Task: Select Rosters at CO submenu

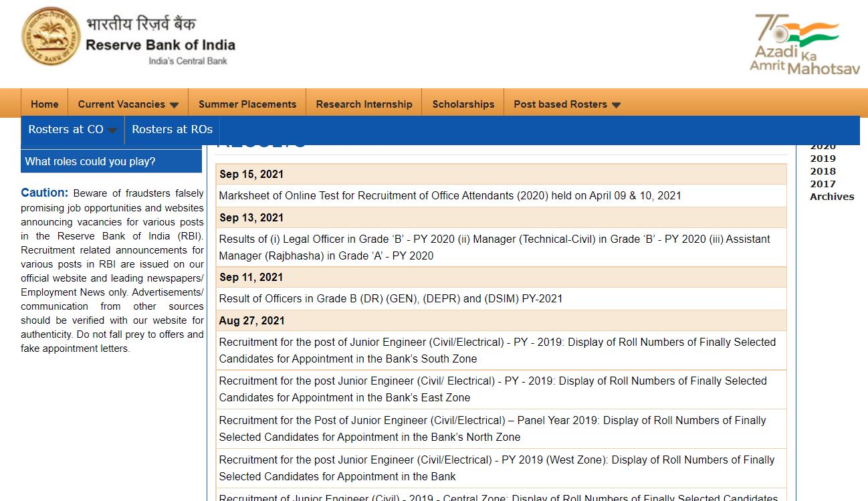Action: [66, 129]
